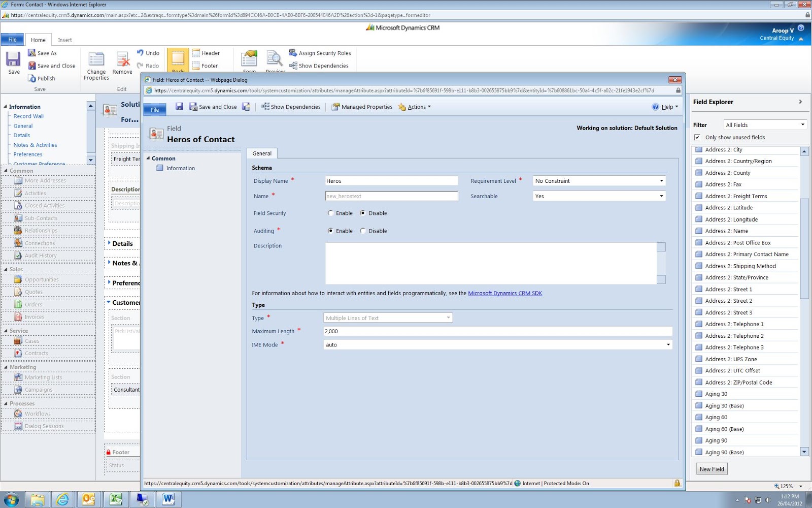The image size is (812, 508).
Task: Click the Publish icon in ribbon
Action: tap(32, 78)
